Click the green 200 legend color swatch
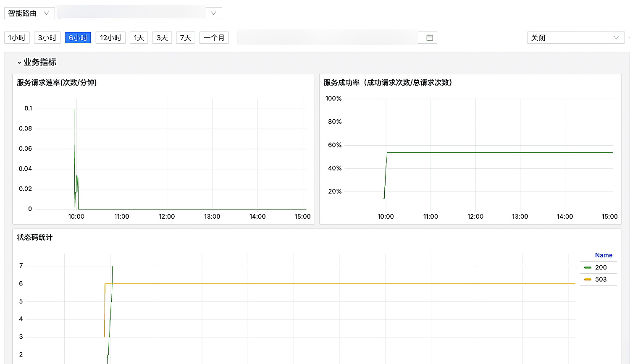 (x=588, y=267)
